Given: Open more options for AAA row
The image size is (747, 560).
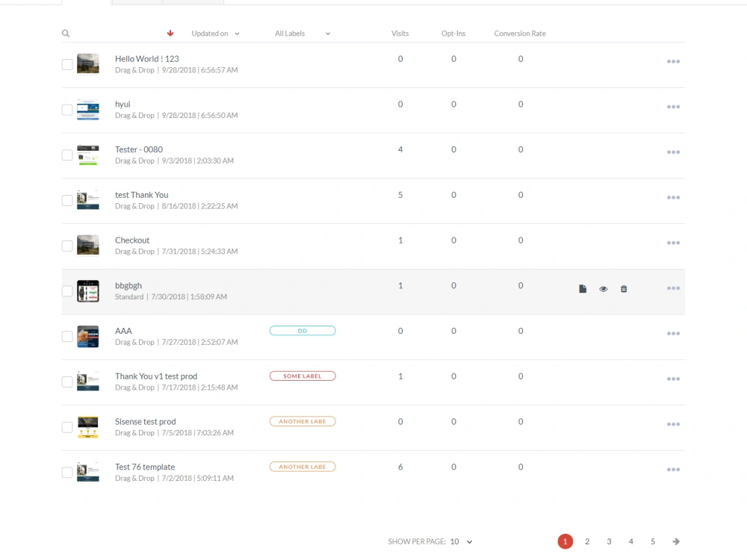Looking at the screenshot, I should (x=673, y=333).
